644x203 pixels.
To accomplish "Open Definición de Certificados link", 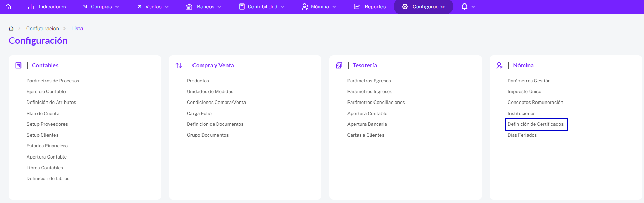I will tap(536, 124).
